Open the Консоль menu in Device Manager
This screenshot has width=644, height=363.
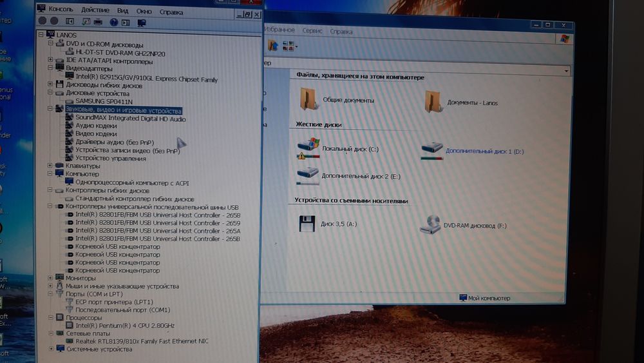pyautogui.click(x=61, y=9)
